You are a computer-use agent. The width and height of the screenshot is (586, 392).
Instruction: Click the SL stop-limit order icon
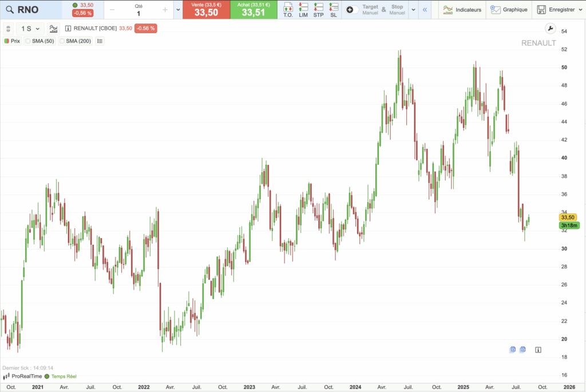tap(334, 9)
